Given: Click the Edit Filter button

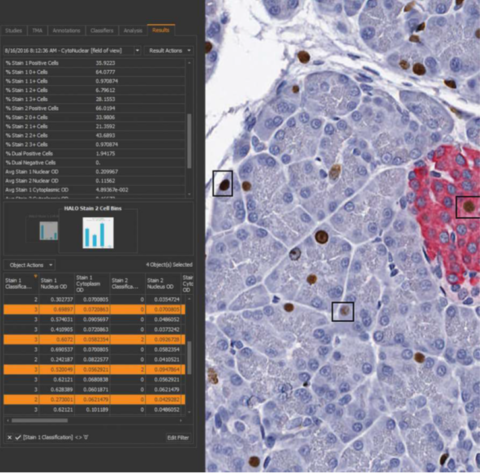Looking at the screenshot, I should pyautogui.click(x=178, y=437).
